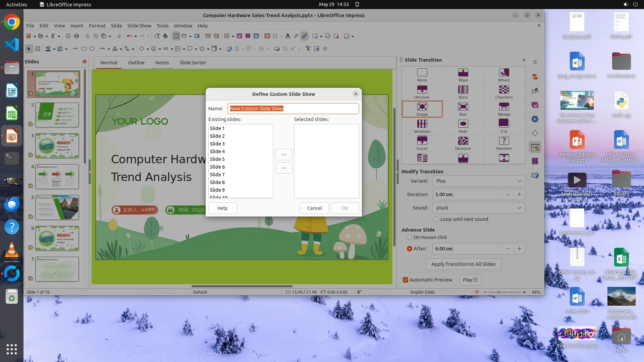644x362 pixels.
Task: Click Apply Transition to All Slides
Action: pyautogui.click(x=463, y=264)
